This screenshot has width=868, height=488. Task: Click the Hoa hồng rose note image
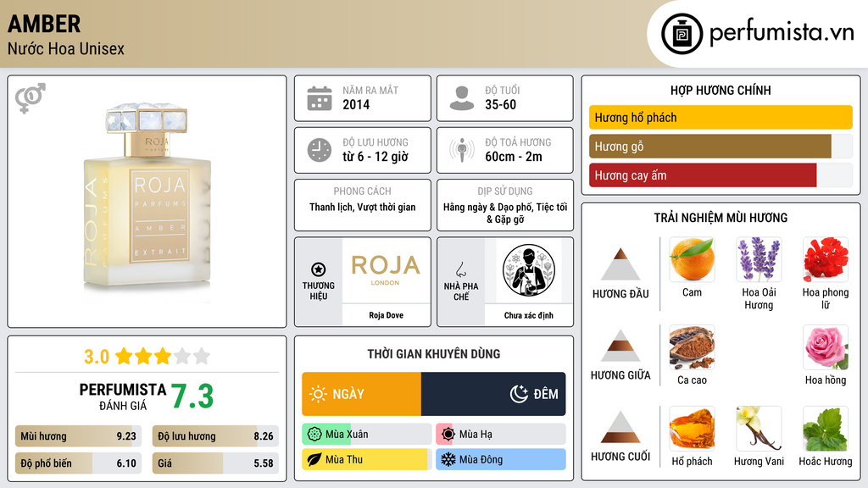coord(826,347)
